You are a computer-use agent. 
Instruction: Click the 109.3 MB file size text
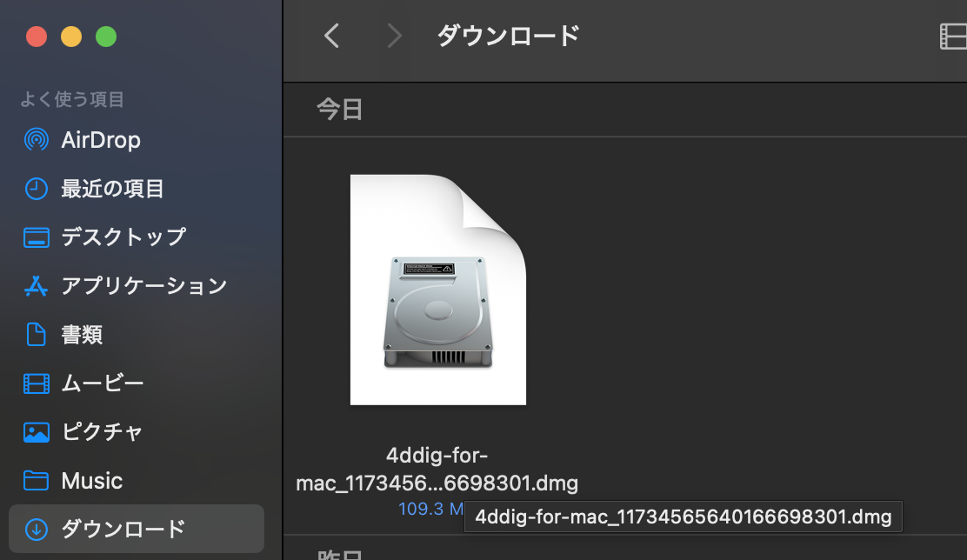430,509
